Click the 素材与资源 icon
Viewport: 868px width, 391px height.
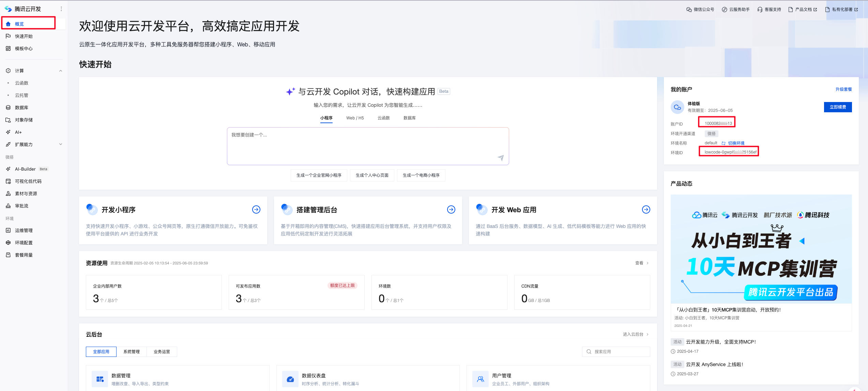[8, 193]
